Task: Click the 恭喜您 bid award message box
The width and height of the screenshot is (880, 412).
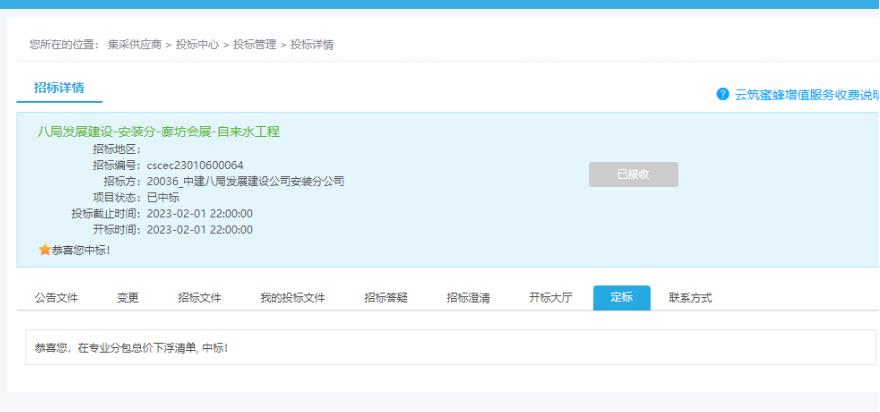Action: (x=450, y=348)
